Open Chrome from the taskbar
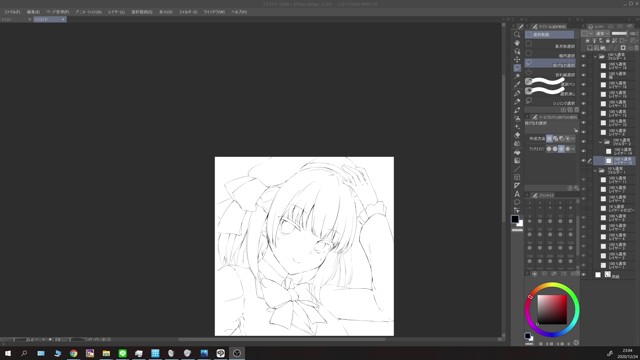 point(73,353)
